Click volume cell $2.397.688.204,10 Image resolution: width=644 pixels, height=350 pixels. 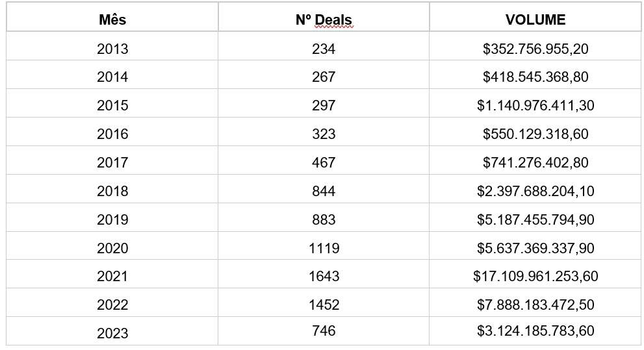pyautogui.click(x=535, y=191)
